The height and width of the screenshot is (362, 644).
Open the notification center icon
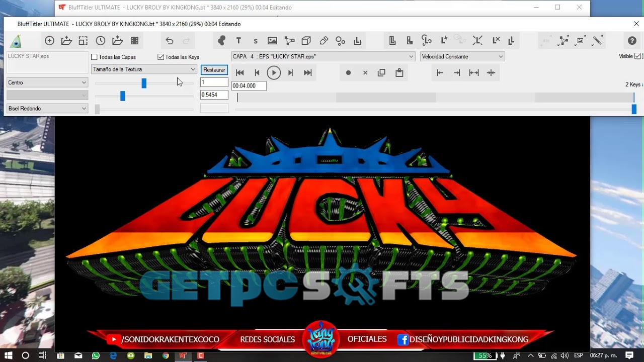(629, 355)
